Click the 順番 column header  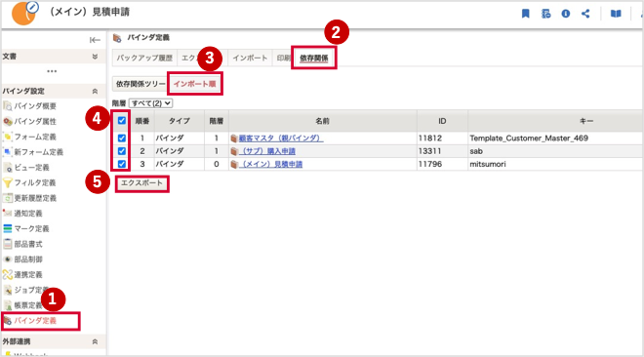click(x=142, y=121)
